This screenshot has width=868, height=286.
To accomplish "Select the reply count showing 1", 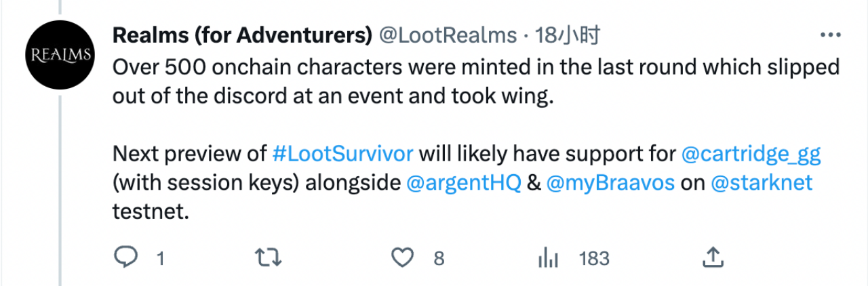I will (161, 258).
